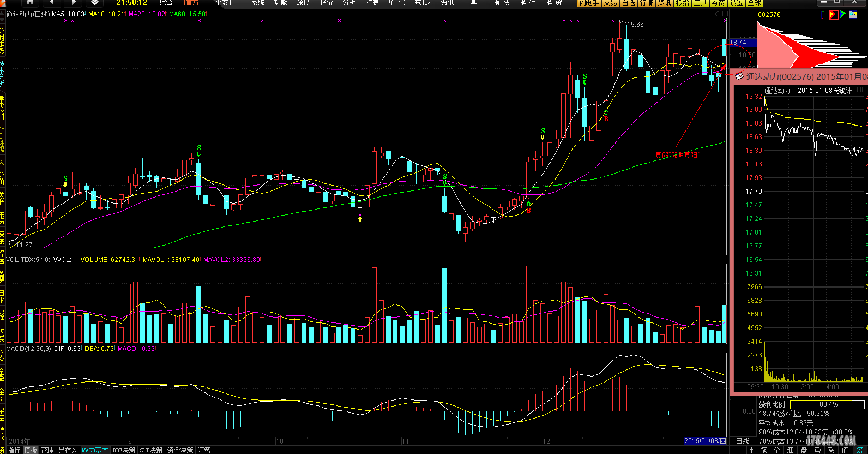Click the yellow 板指 button

pos(682,3)
